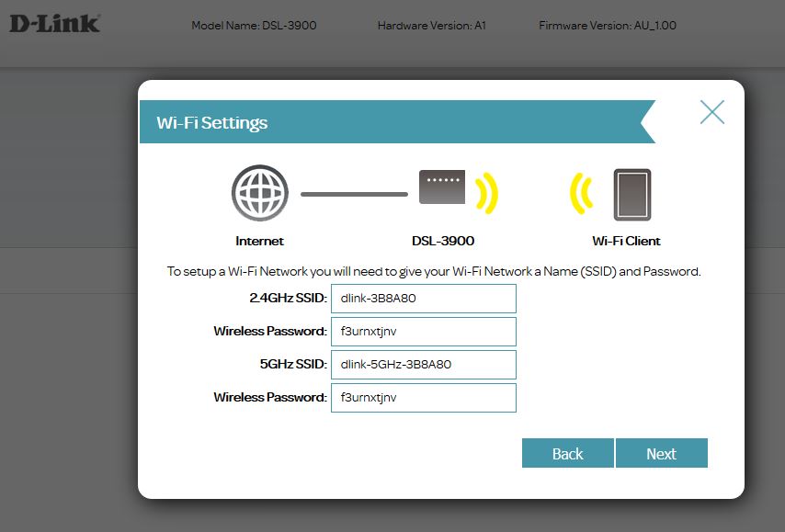Click the 'Wi-Fi Client' label
The width and height of the screenshot is (785, 532).
click(626, 242)
